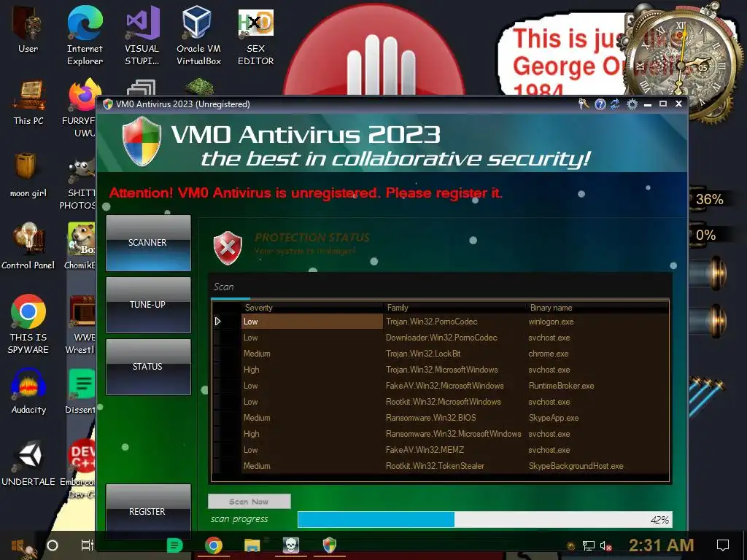Image resolution: width=747 pixels, height=560 pixels.
Task: Click the blue update arrows icon
Action: coord(616,104)
